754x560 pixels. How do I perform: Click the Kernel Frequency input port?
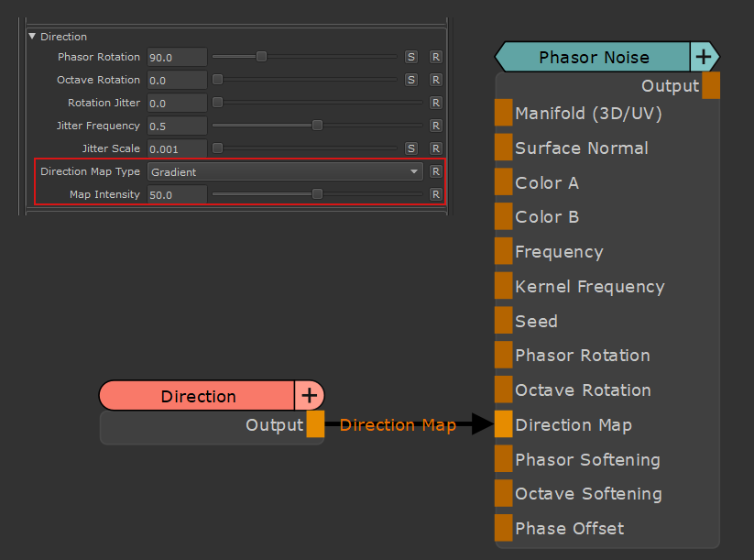[x=504, y=286]
